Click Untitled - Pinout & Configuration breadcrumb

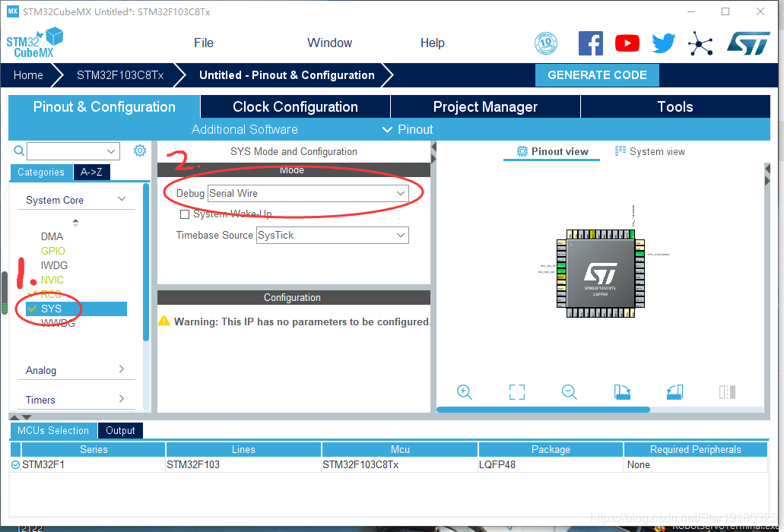(287, 75)
